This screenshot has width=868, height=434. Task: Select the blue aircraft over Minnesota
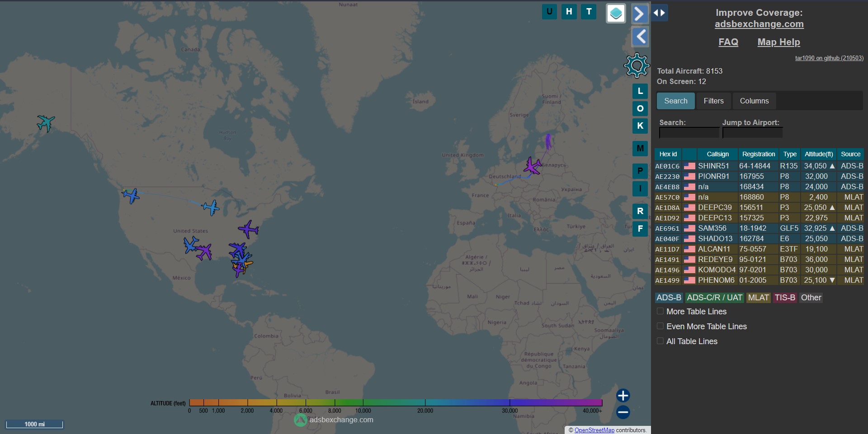pos(211,207)
